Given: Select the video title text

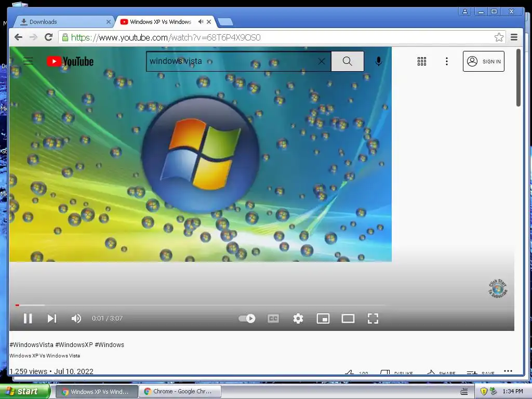Looking at the screenshot, I should tap(45, 355).
